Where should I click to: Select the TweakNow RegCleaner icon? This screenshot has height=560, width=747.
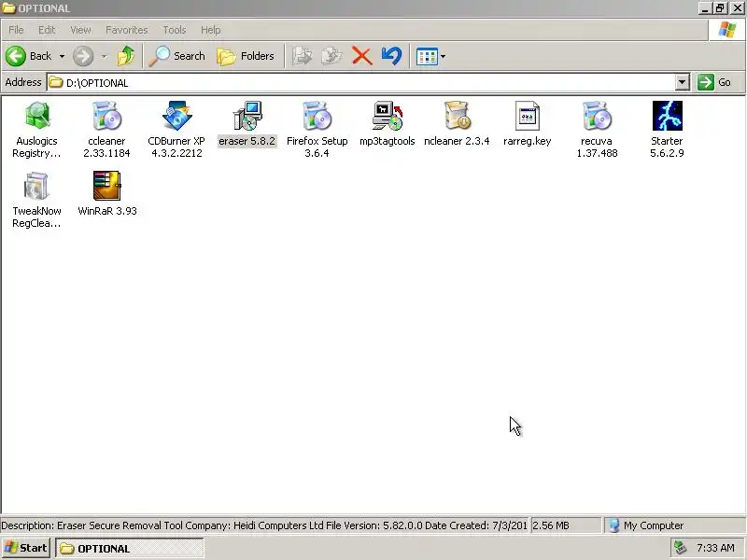coord(36,186)
